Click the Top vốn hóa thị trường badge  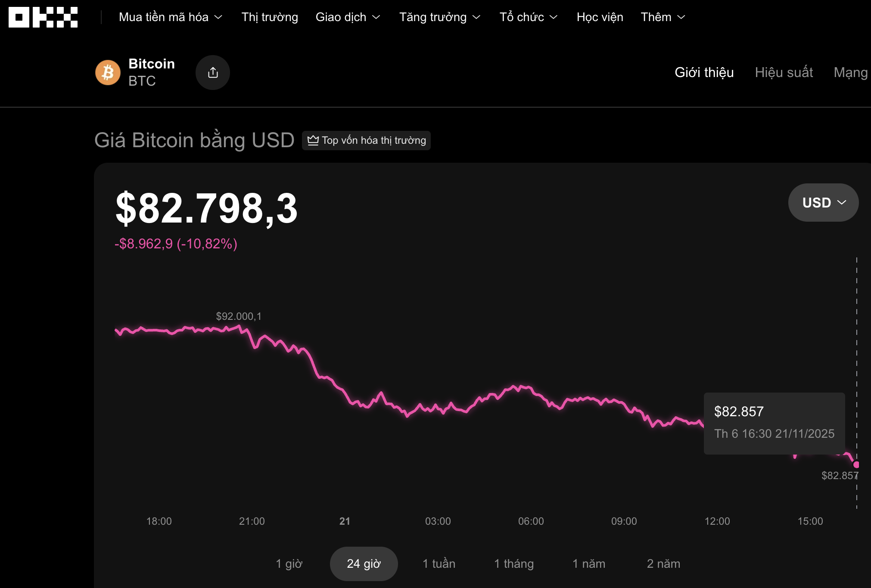(366, 140)
